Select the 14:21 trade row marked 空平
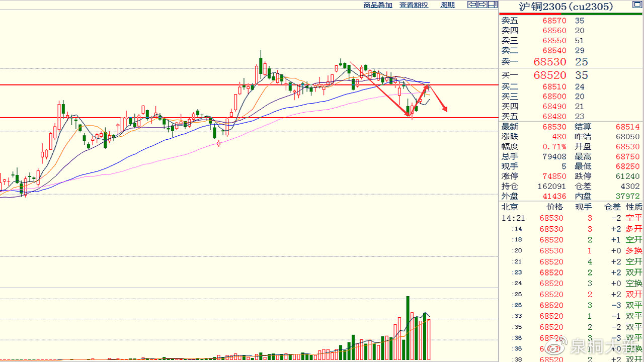 572,218
